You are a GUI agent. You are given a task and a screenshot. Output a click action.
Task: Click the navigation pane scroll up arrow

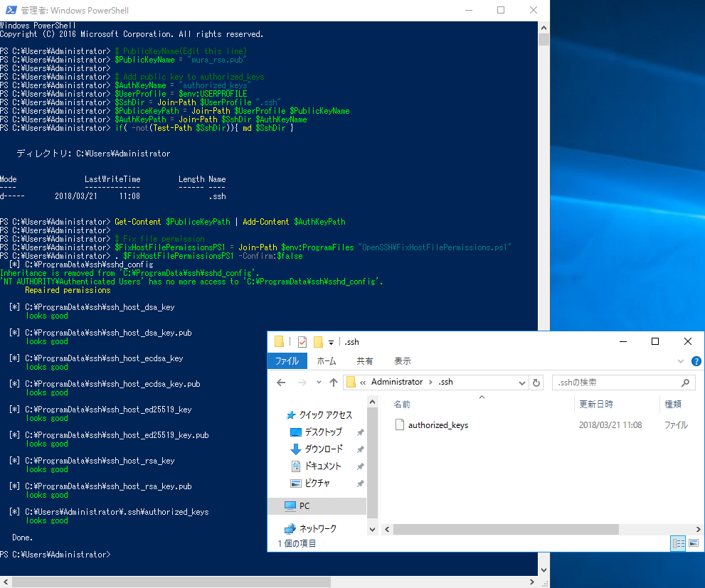click(x=372, y=402)
